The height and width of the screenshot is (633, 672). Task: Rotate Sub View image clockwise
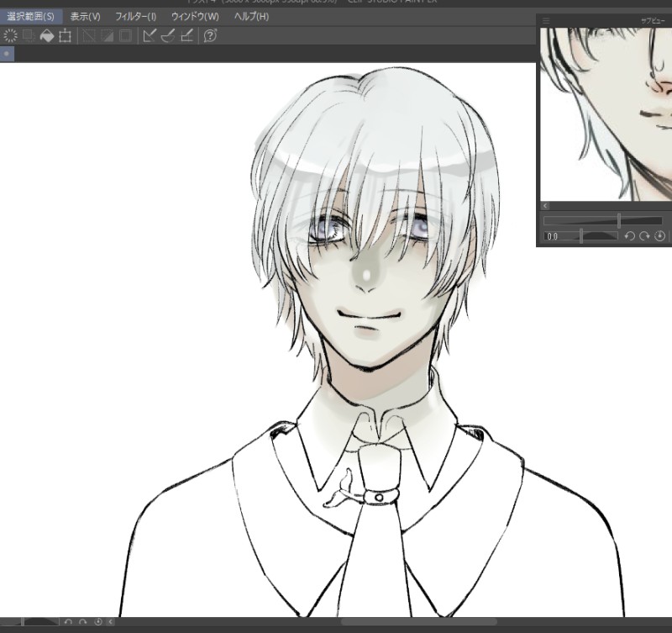pyautogui.click(x=644, y=236)
